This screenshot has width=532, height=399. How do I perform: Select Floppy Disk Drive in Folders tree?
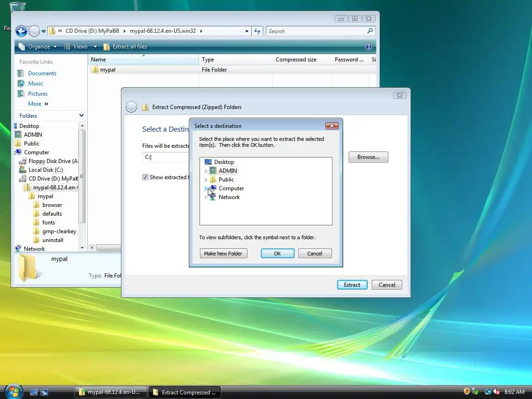[53, 161]
